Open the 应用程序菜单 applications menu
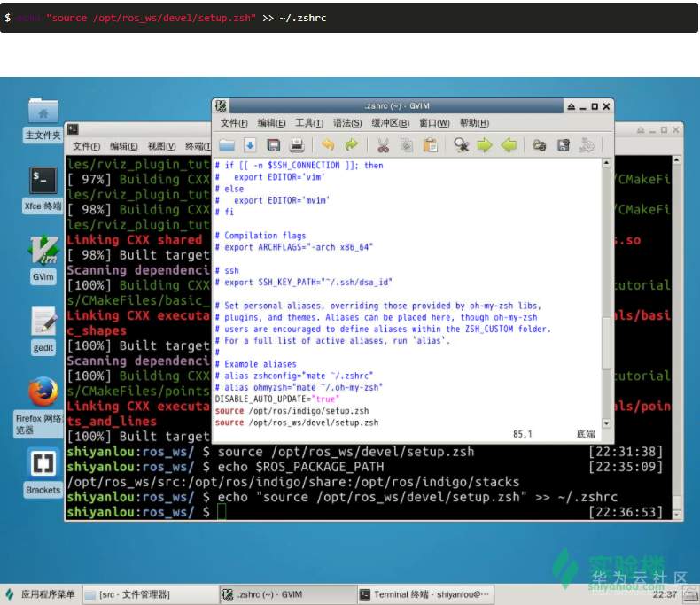Screen dimensions: 700x605 coord(40,594)
